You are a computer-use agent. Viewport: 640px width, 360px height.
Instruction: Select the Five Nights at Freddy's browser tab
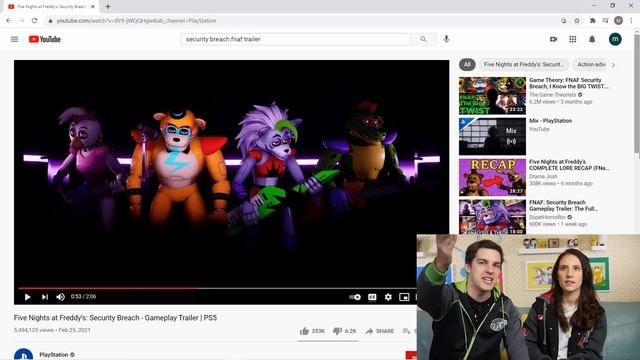coord(51,7)
